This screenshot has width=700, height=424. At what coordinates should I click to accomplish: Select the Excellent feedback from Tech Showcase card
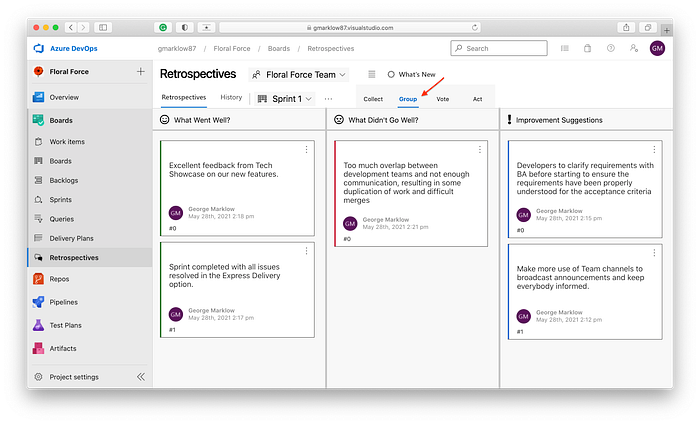coord(237,188)
